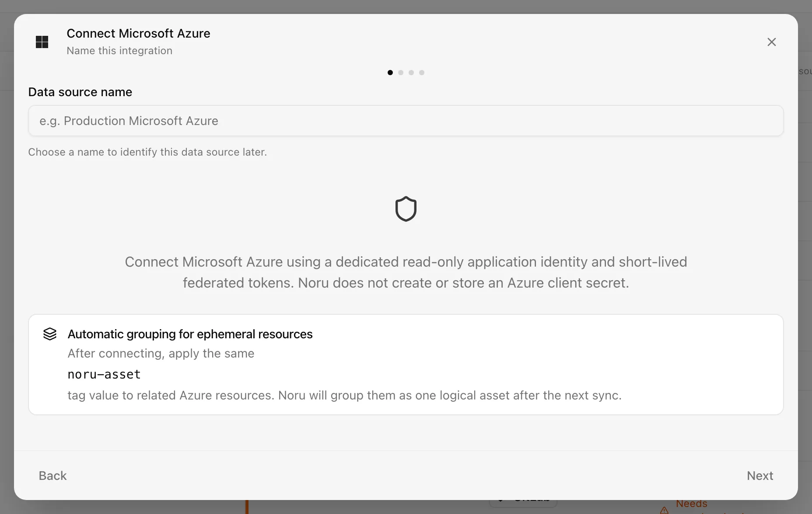812x514 pixels.
Task: Click the Back button
Action: pos(52,476)
